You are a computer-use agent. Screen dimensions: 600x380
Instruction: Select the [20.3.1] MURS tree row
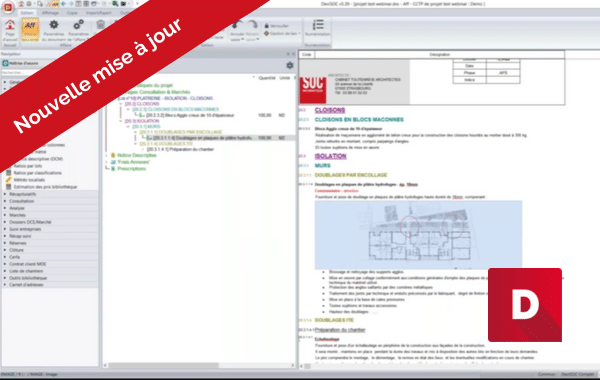click(146, 126)
